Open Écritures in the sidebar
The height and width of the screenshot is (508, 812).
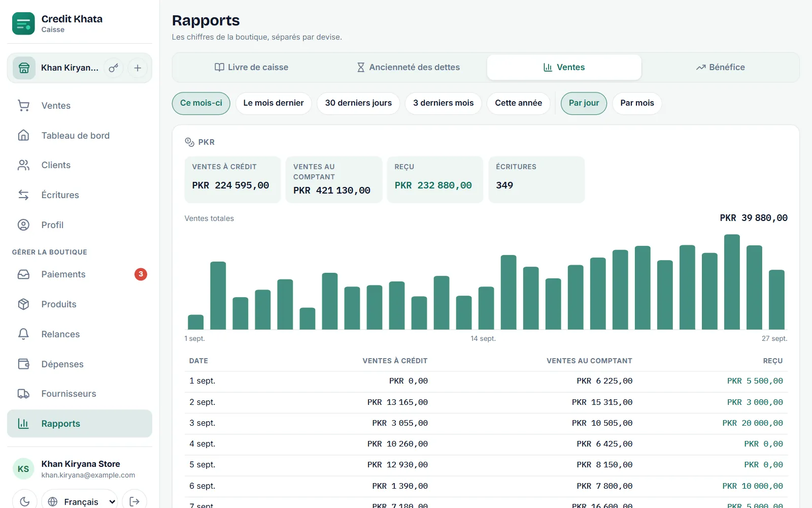(80, 195)
